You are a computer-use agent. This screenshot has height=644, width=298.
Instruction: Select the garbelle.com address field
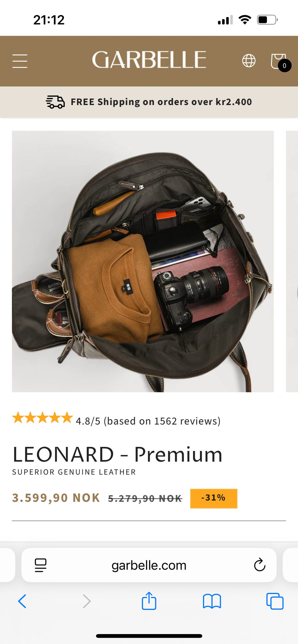(x=149, y=565)
